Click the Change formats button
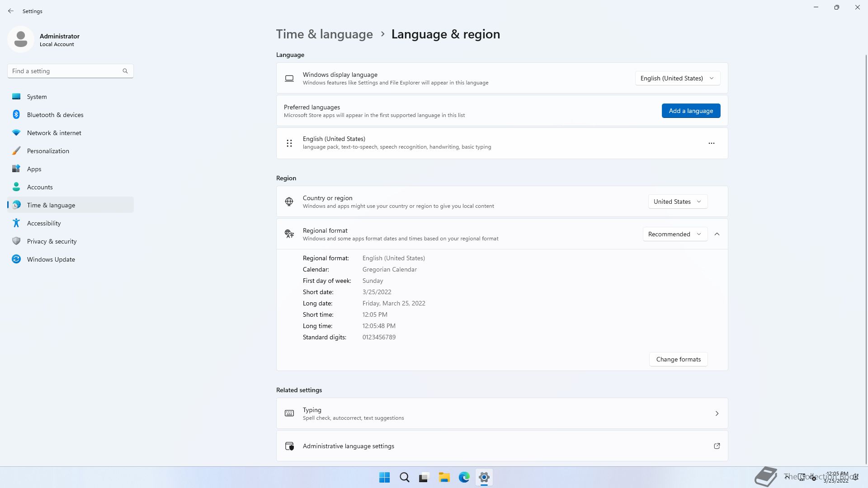The height and width of the screenshot is (488, 868). 678,359
